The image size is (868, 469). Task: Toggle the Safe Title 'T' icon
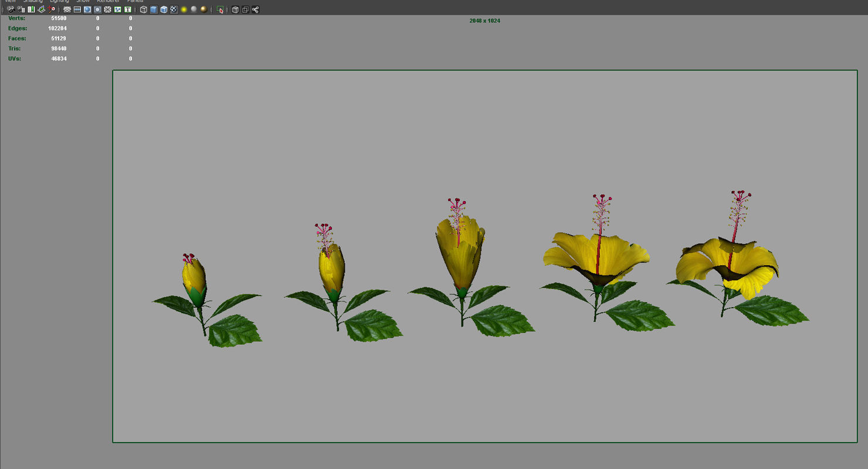pyautogui.click(x=127, y=9)
